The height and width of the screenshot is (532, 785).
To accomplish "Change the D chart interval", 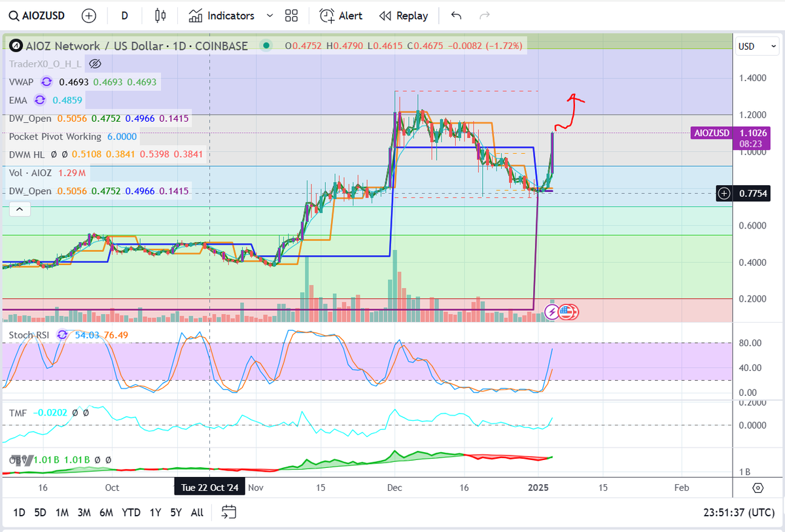I will click(x=124, y=16).
